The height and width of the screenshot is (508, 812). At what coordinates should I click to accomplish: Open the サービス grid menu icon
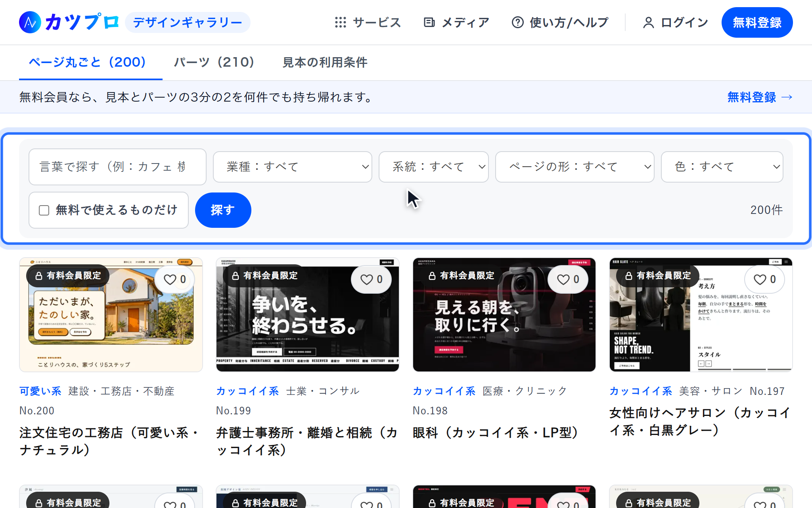340,22
